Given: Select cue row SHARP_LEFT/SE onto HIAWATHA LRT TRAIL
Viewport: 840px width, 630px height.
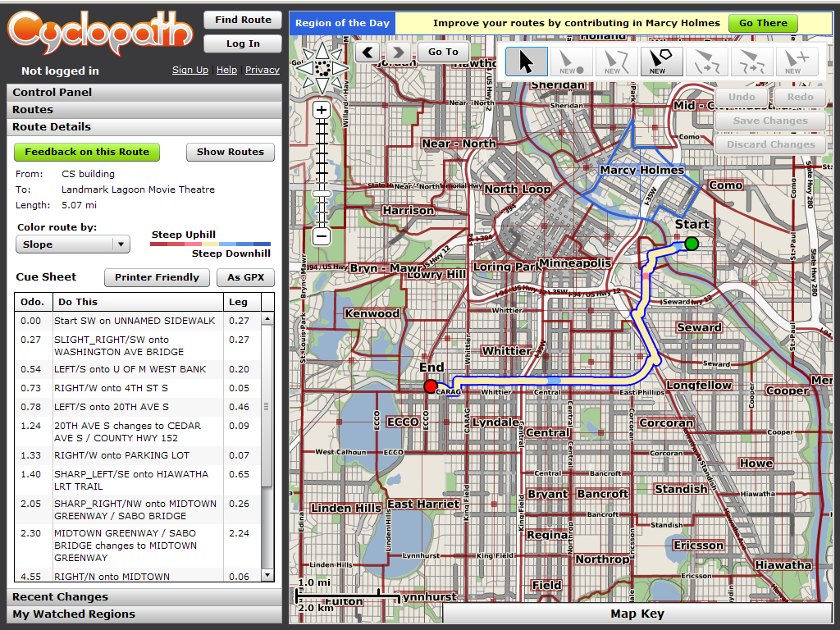Looking at the screenshot, I should tap(138, 480).
